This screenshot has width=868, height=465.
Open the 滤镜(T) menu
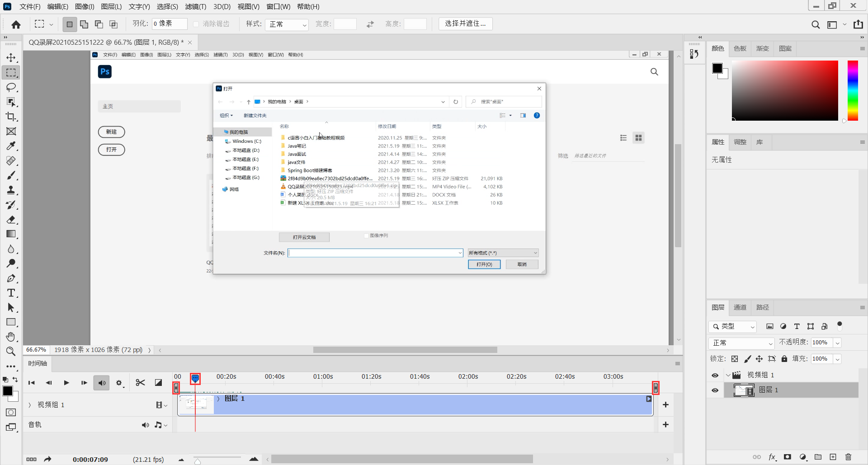click(196, 6)
